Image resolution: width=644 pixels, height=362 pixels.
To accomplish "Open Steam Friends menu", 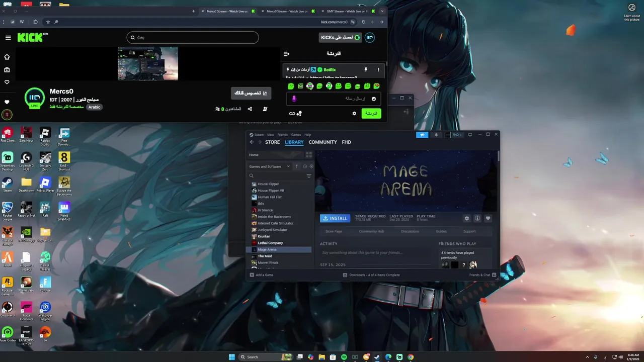I will tap(283, 135).
